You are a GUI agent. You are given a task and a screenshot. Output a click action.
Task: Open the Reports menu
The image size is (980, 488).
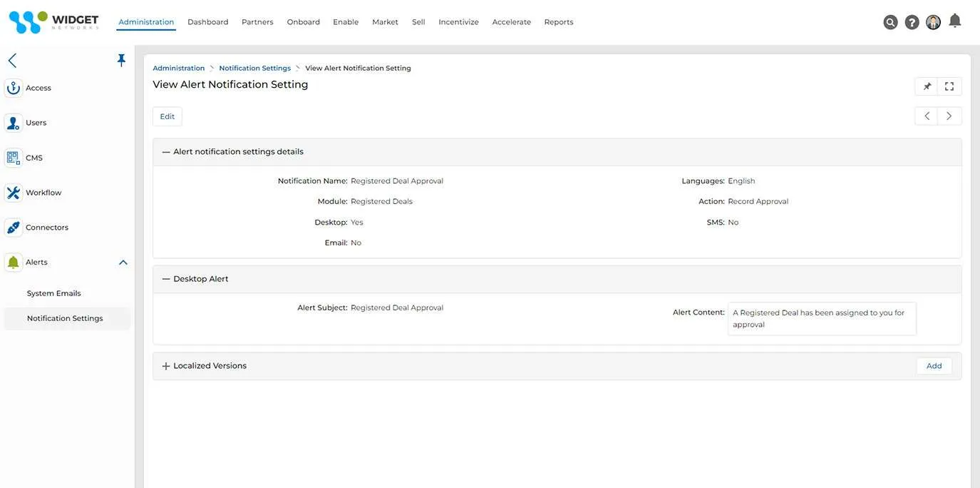click(x=559, y=22)
